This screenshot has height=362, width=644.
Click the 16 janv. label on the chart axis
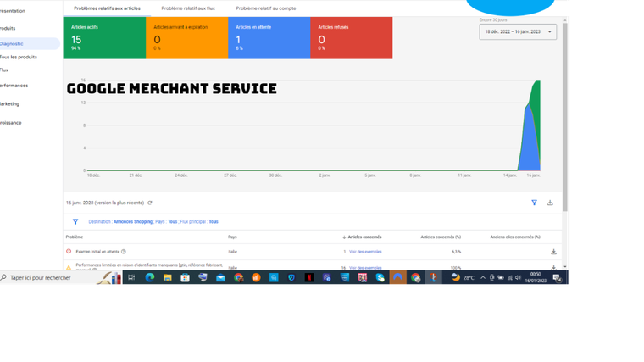point(533,175)
